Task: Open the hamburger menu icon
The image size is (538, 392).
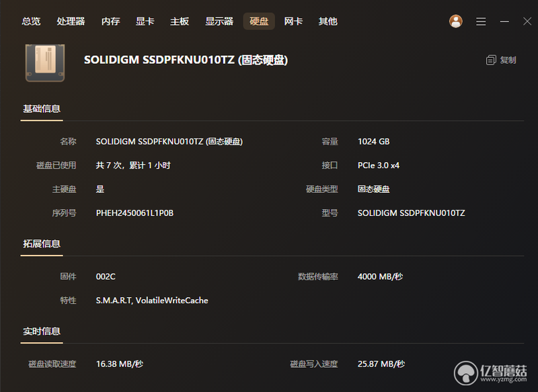Action: pos(481,22)
